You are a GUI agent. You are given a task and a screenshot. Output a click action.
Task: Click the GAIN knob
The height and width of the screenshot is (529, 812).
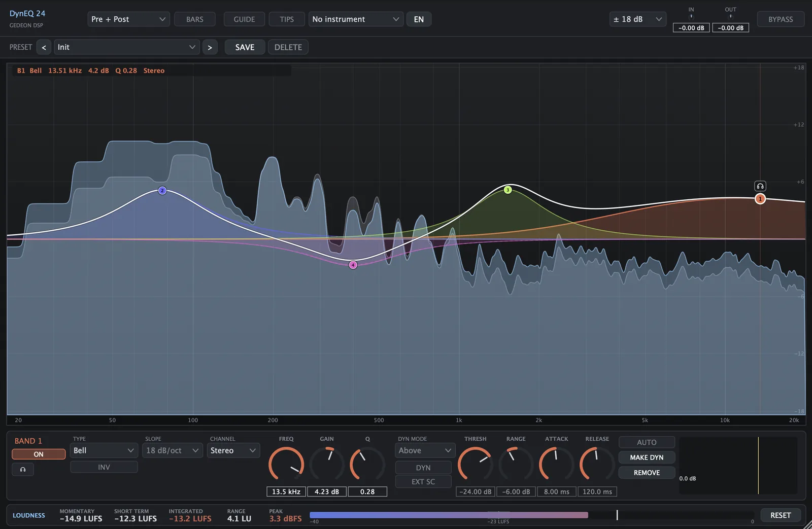click(x=327, y=464)
